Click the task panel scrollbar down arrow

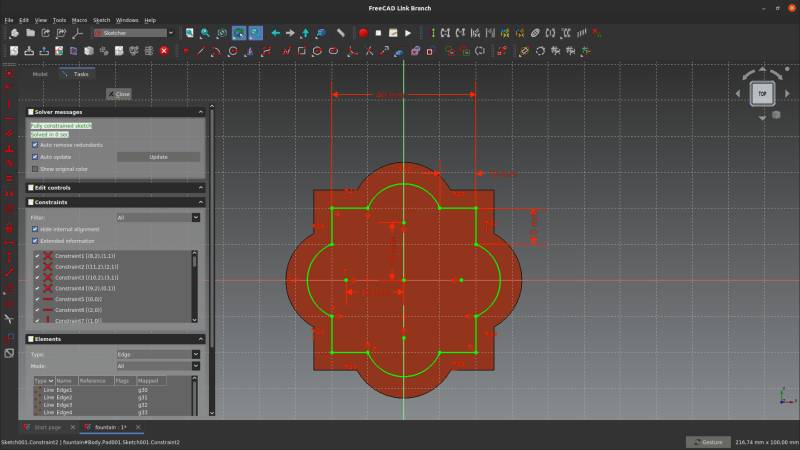(212, 413)
